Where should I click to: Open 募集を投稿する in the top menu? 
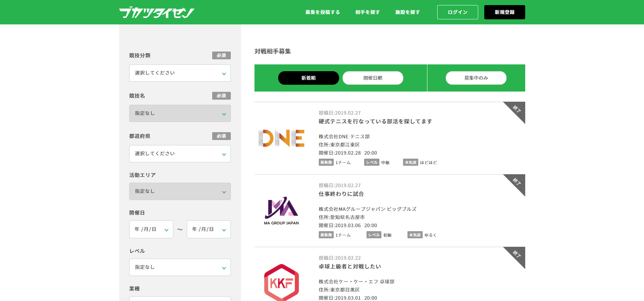coord(322,12)
